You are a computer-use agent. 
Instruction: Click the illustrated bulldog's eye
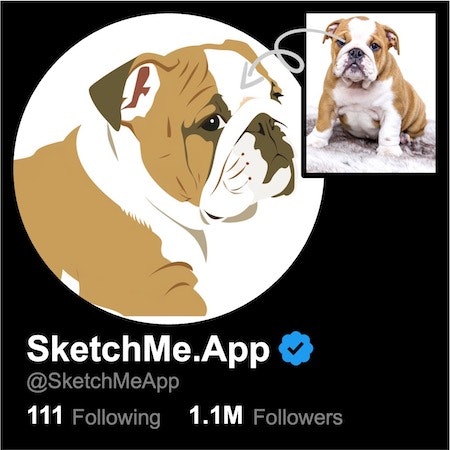212,123
